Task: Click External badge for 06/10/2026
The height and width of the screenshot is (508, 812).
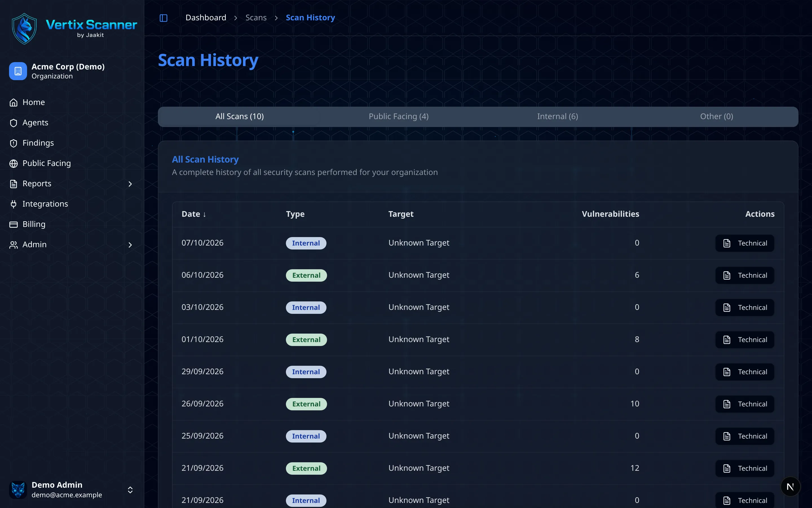Action: pos(306,275)
